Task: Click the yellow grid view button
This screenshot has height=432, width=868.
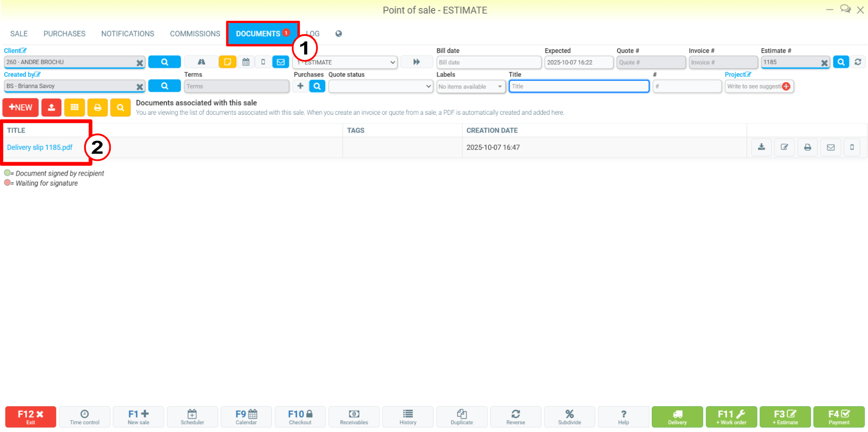Action: coord(74,107)
